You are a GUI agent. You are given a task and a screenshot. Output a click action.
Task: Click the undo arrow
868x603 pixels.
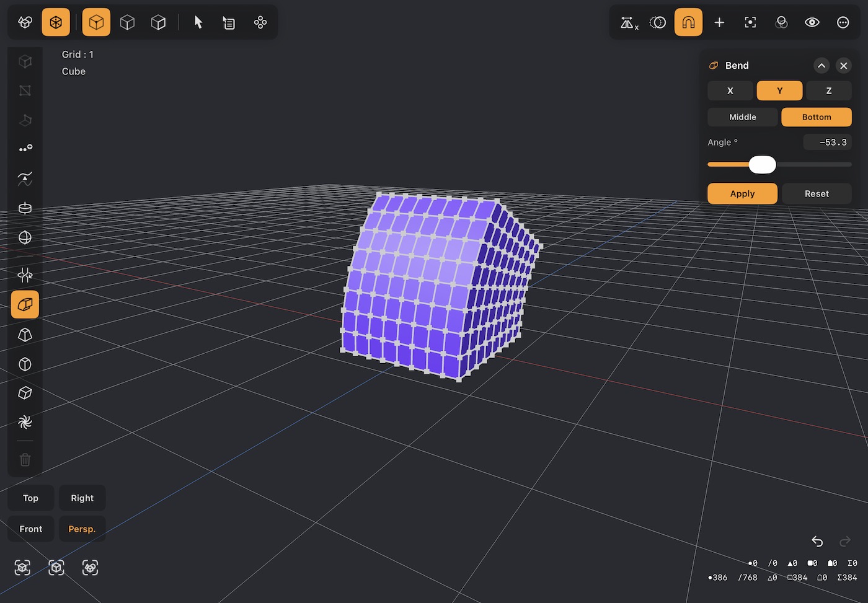point(817,542)
